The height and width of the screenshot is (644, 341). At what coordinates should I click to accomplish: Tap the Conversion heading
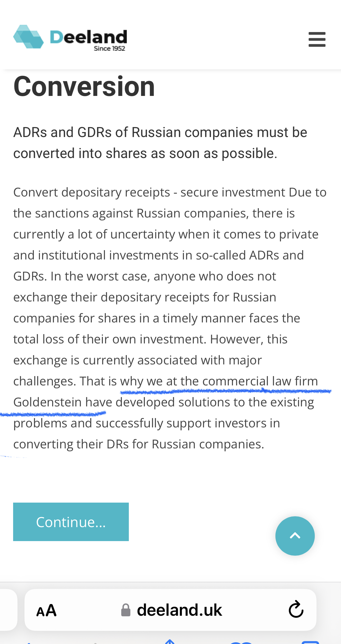point(84,86)
